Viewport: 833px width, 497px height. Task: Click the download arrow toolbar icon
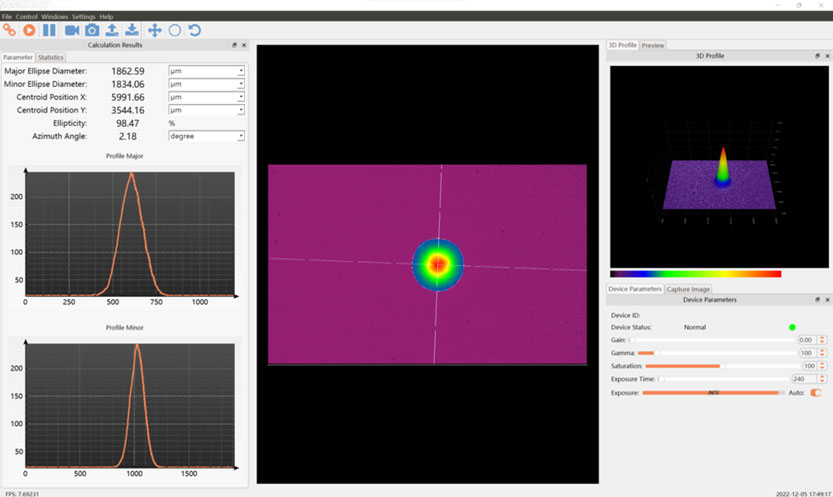[132, 30]
